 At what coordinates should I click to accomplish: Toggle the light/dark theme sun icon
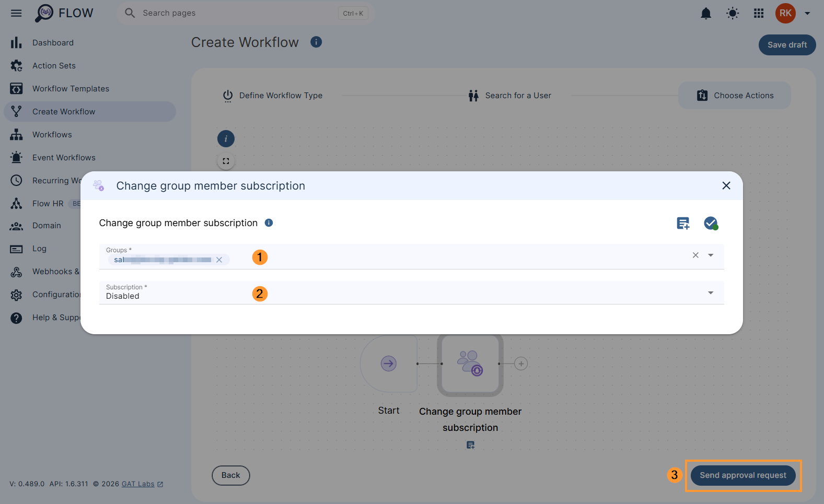point(733,13)
